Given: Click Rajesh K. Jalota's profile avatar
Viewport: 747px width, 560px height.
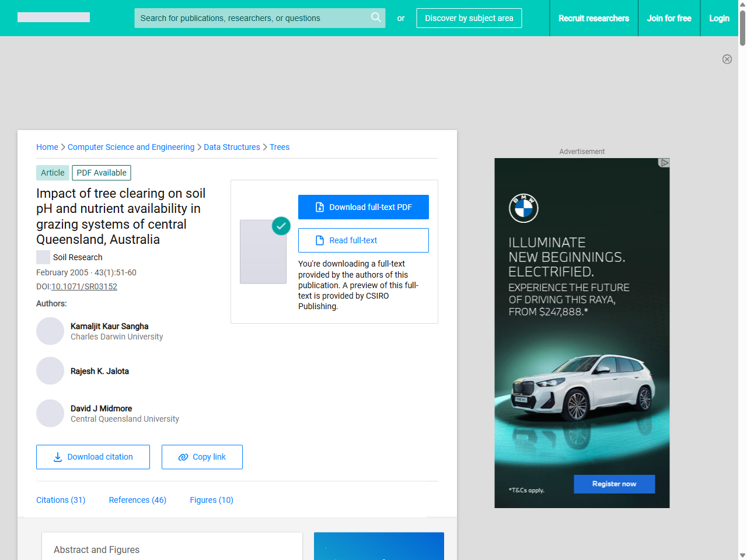Looking at the screenshot, I should pyautogui.click(x=50, y=371).
